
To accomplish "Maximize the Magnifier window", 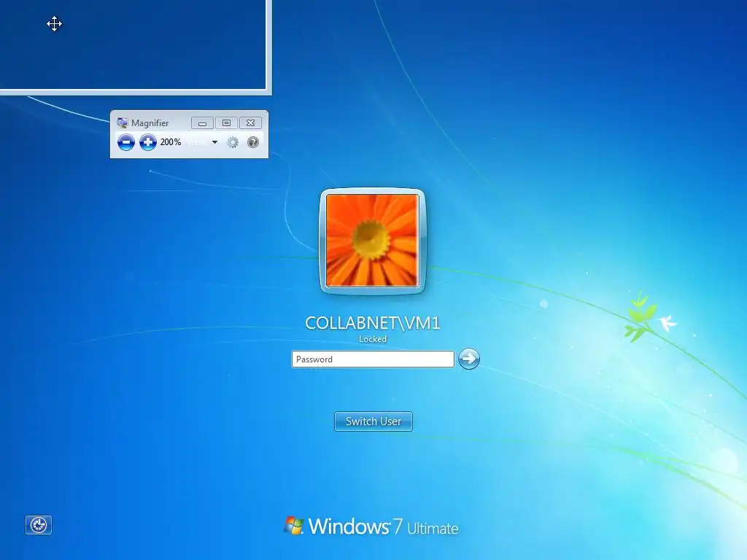I will 226,123.
